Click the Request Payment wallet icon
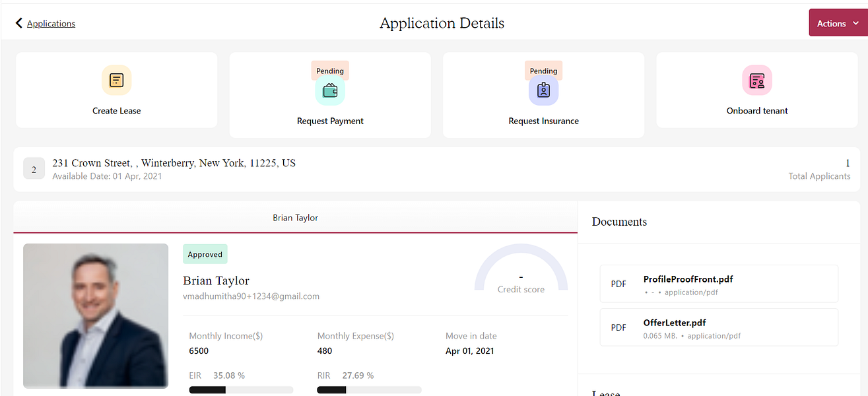This screenshot has width=868, height=396. [x=330, y=91]
